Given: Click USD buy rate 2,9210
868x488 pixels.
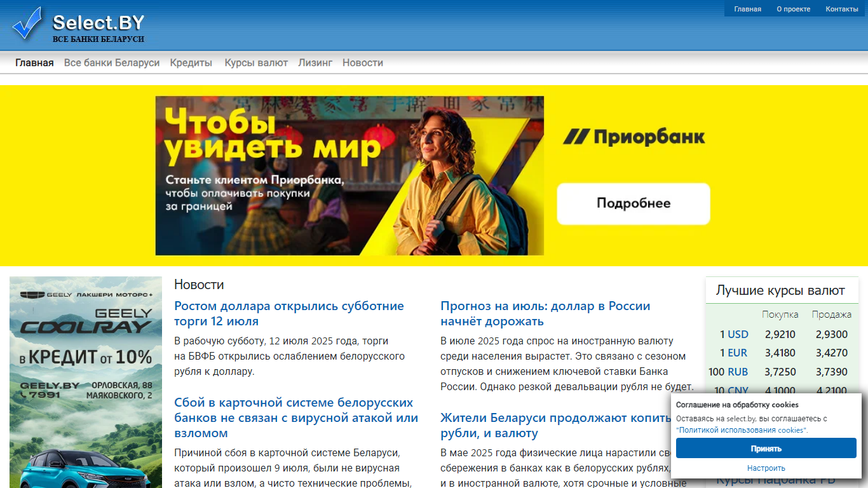Looking at the screenshot, I should [x=780, y=334].
